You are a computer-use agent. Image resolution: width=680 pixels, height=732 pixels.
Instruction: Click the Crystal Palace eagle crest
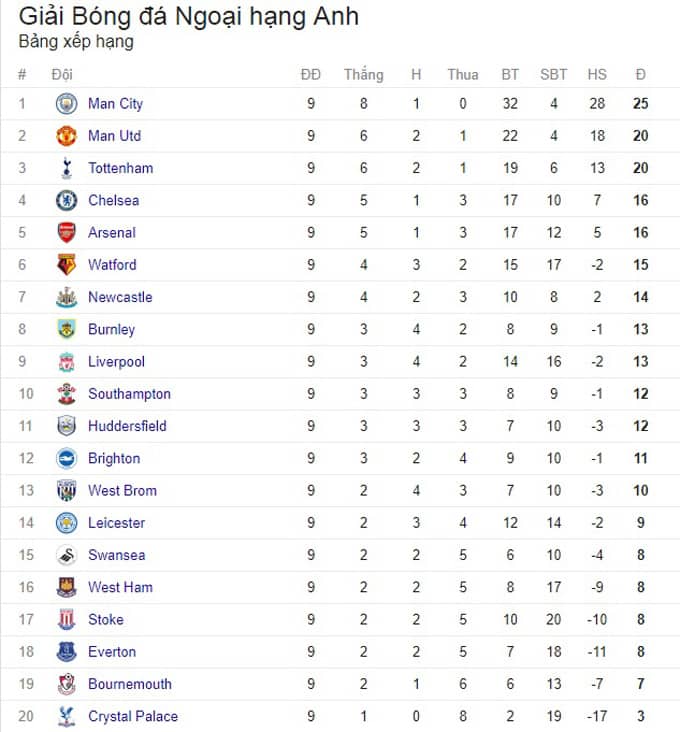[66, 717]
